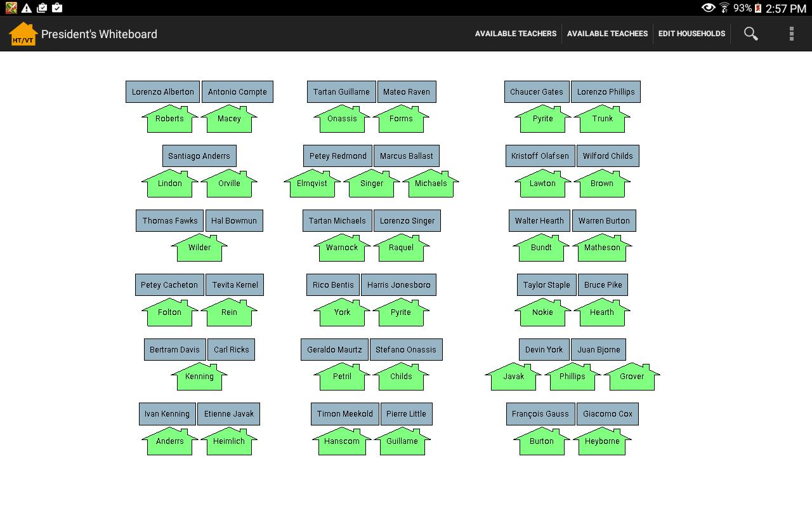Select the Hanscom household house icon
Viewport: 812px width, 508px height.
tap(342, 442)
